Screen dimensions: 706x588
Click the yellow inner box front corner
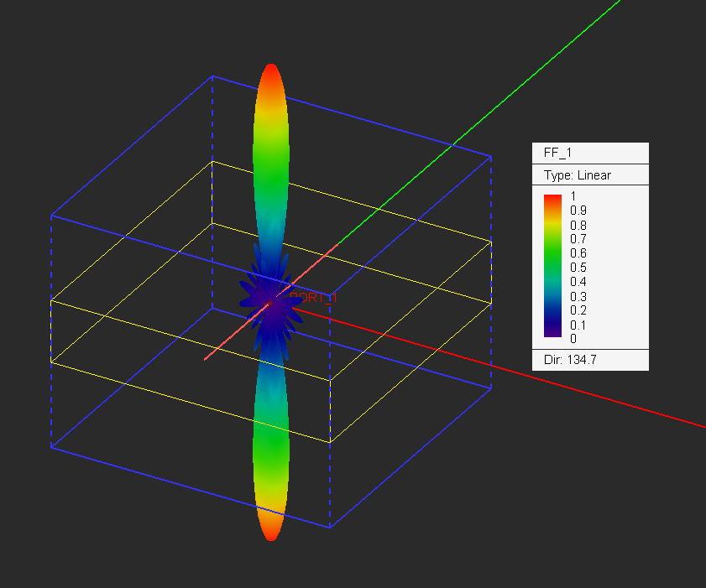tap(330, 441)
